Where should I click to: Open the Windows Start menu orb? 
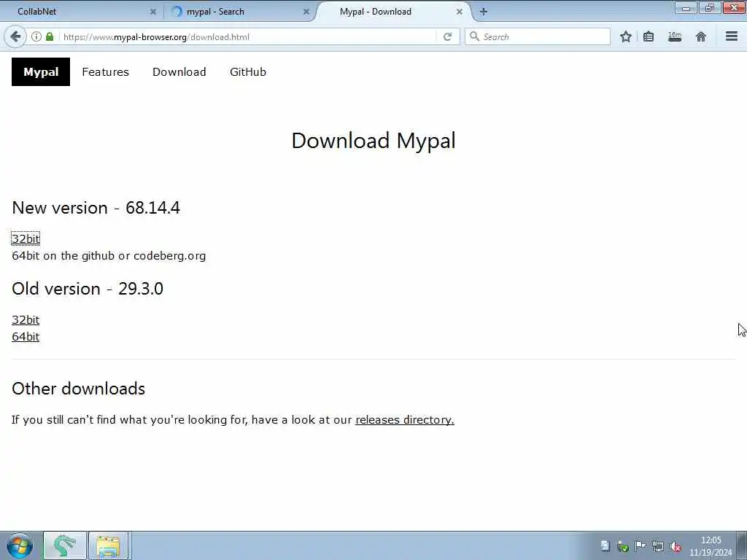[x=20, y=545]
